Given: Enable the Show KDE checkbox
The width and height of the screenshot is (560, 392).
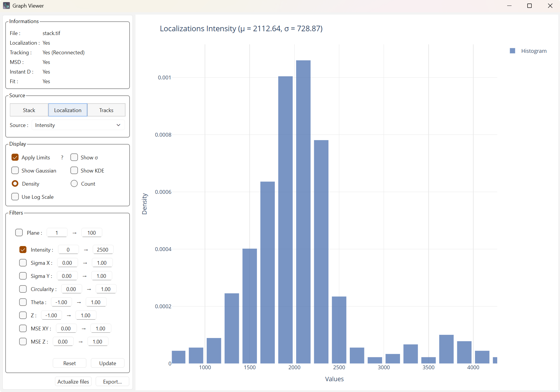Looking at the screenshot, I should coord(74,171).
